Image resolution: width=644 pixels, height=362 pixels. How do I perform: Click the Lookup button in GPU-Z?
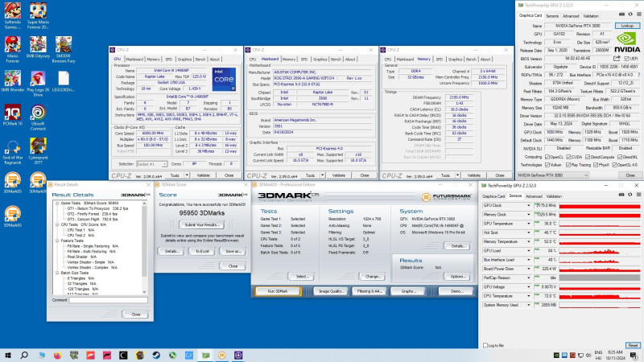pyautogui.click(x=627, y=26)
